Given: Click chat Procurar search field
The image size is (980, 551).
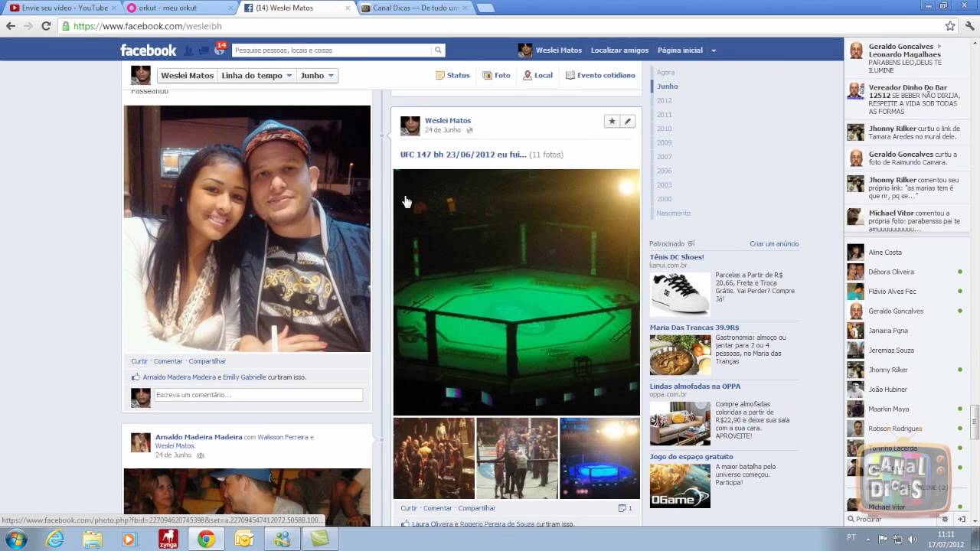Looking at the screenshot, I should tap(892, 519).
